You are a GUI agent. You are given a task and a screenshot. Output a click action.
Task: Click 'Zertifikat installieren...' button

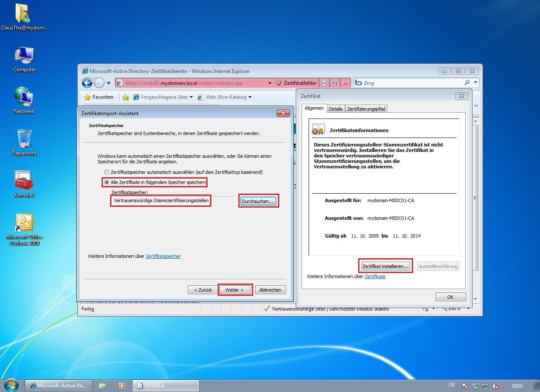386,266
